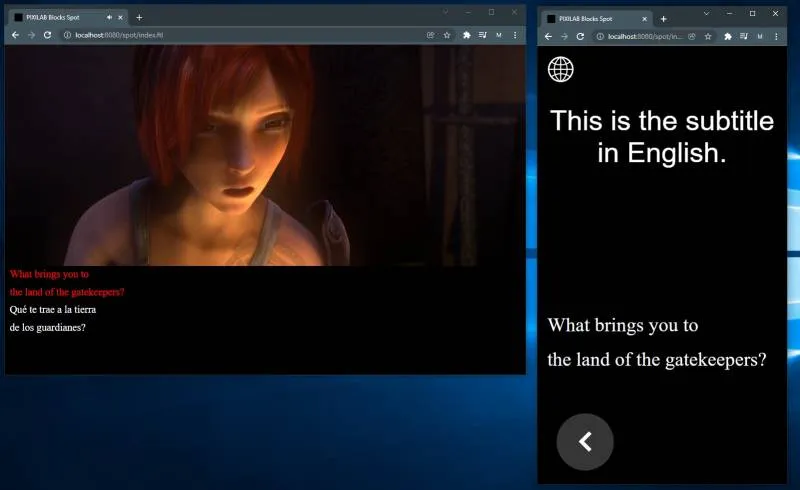Open Chrome three-dot menu in right window
800x490 pixels.
click(776, 36)
